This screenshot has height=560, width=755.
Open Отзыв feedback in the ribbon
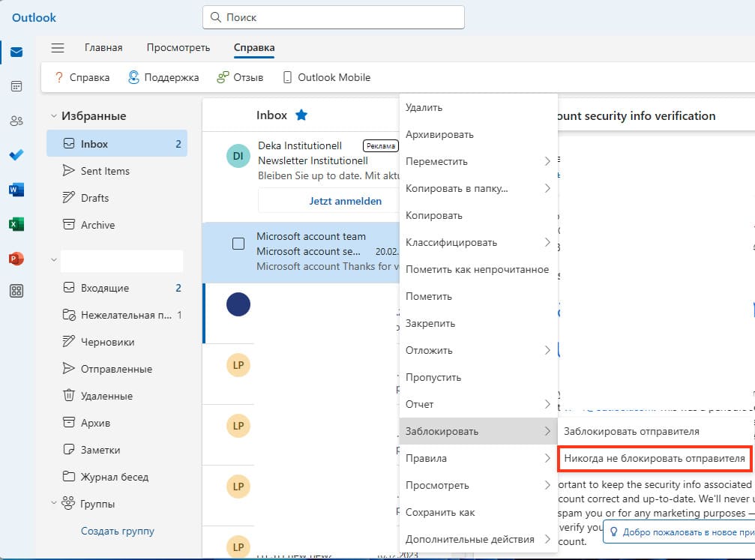coord(240,77)
